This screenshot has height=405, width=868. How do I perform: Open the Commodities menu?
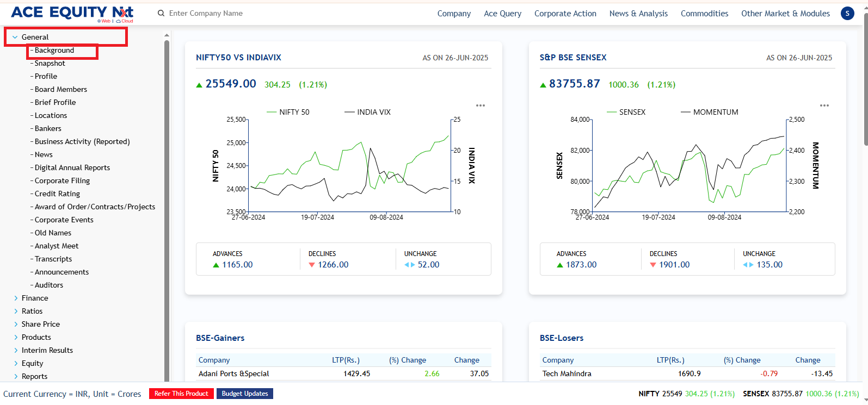(x=704, y=14)
